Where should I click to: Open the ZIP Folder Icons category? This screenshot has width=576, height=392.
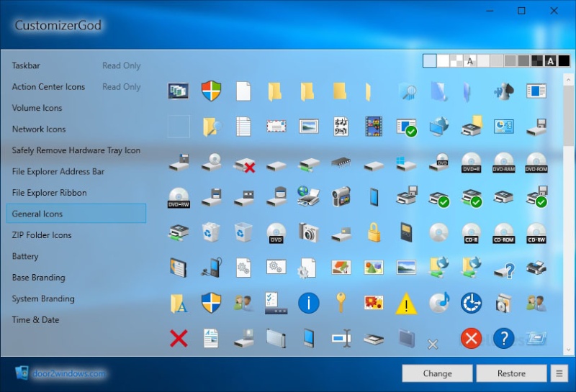pos(42,235)
